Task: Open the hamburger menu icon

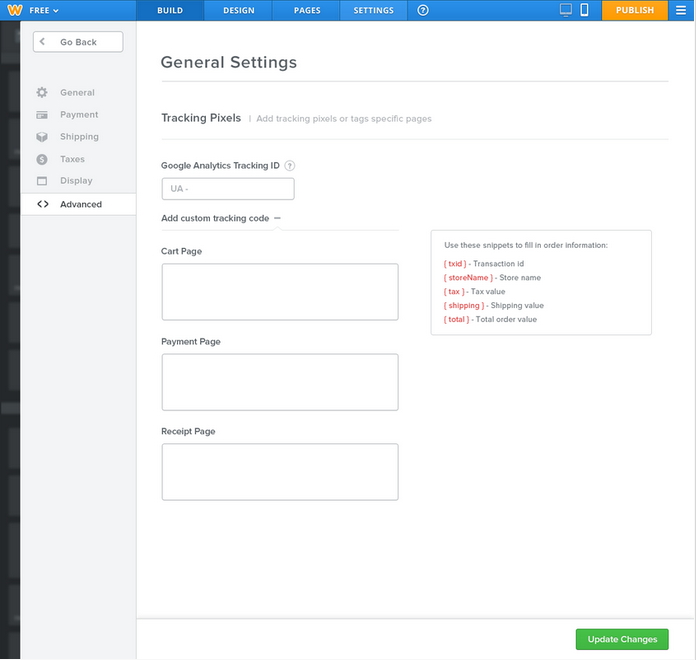Action: pyautogui.click(x=681, y=10)
